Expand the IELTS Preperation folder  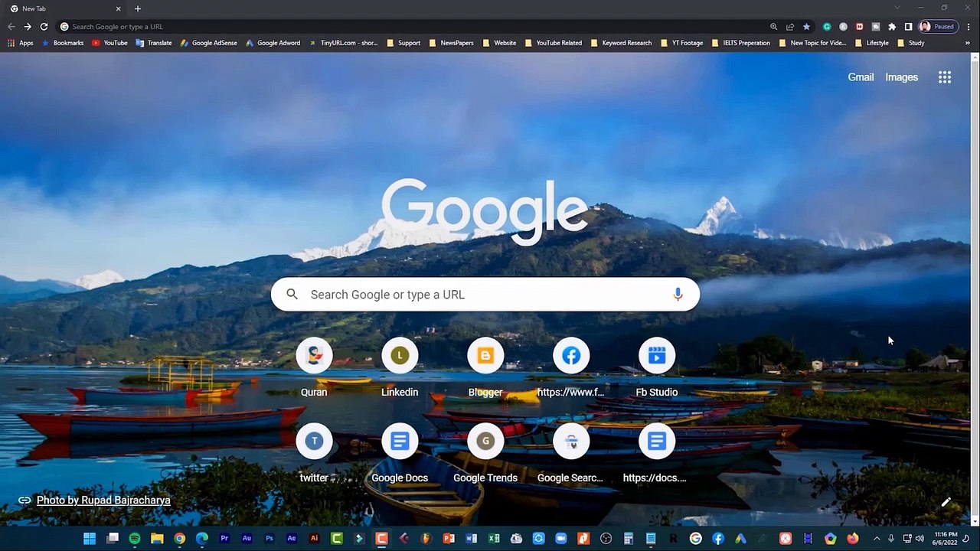[x=741, y=43]
